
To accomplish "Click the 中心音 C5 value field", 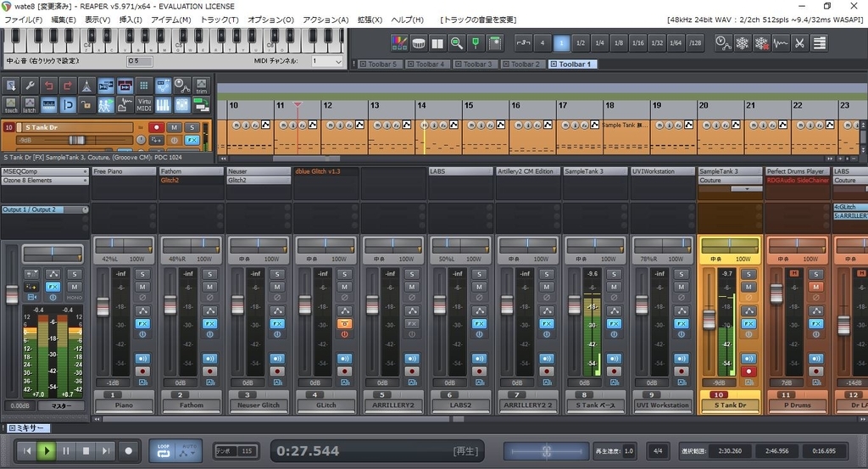I will pos(140,61).
